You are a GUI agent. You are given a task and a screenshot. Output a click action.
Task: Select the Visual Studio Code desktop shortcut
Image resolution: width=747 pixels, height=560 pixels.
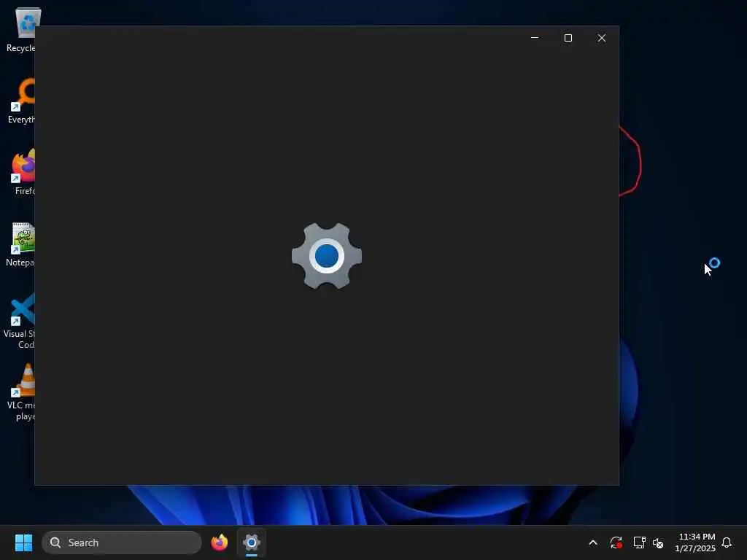(19, 321)
